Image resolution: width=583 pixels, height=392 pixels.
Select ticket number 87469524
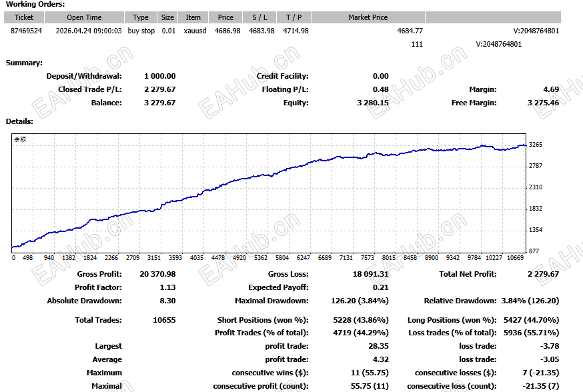(x=26, y=31)
